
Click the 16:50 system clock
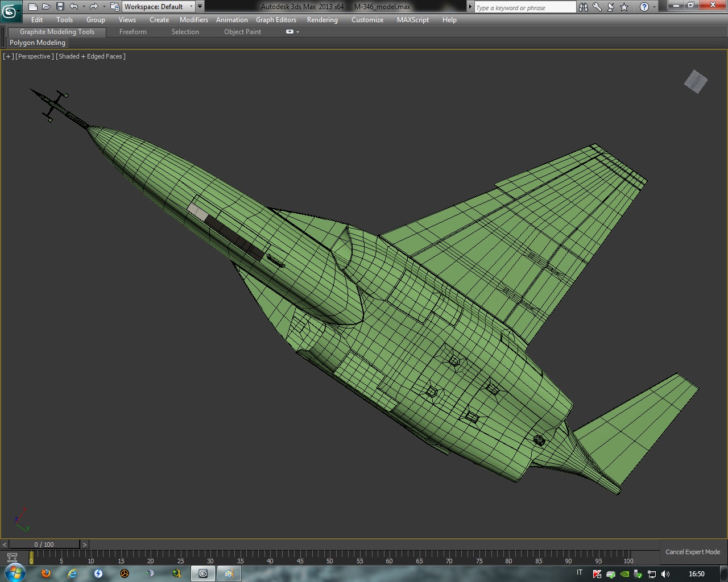[697, 574]
